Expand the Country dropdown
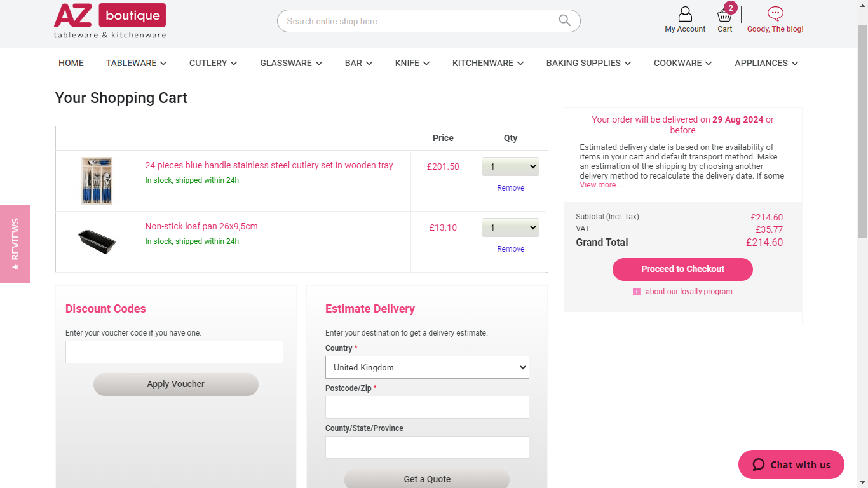The width and height of the screenshot is (868, 488). pyautogui.click(x=427, y=367)
